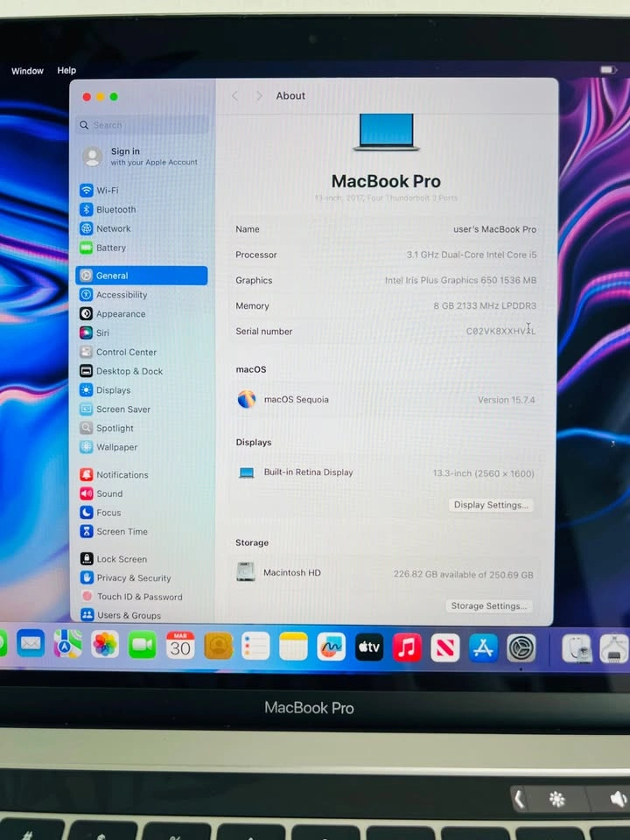630x840 pixels.
Task: Open Users & Groups settings
Action: [x=121, y=615]
